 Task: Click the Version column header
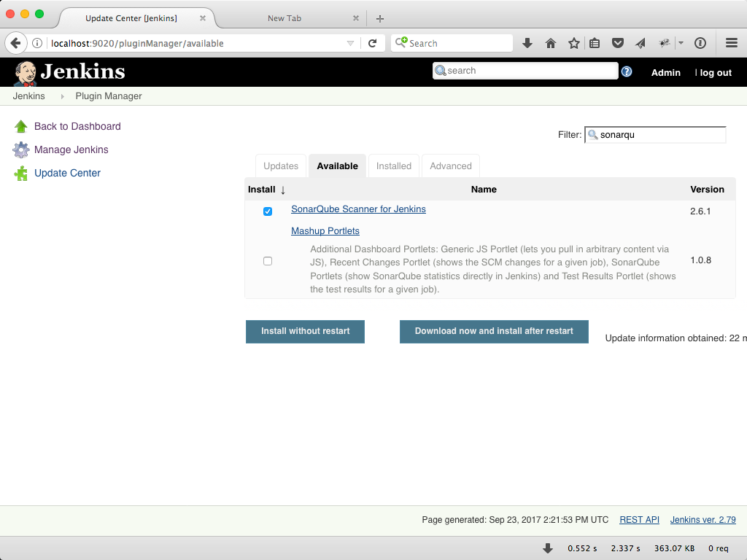pos(707,190)
